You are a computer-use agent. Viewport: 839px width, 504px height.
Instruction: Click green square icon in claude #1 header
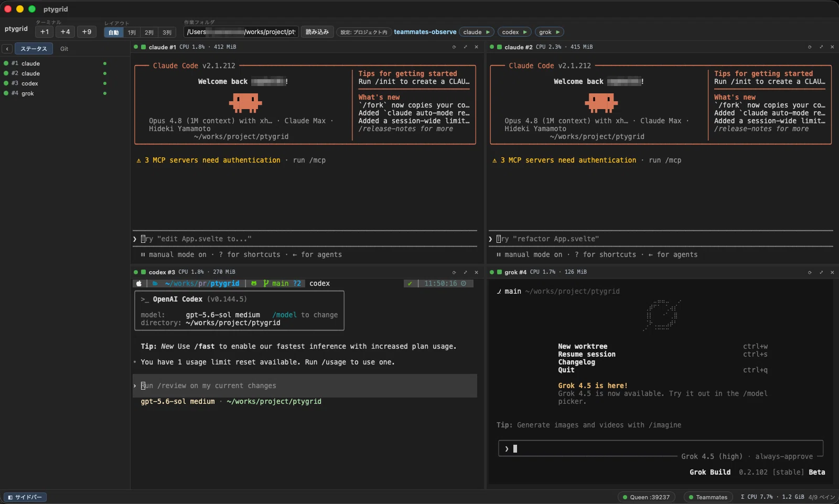(143, 47)
